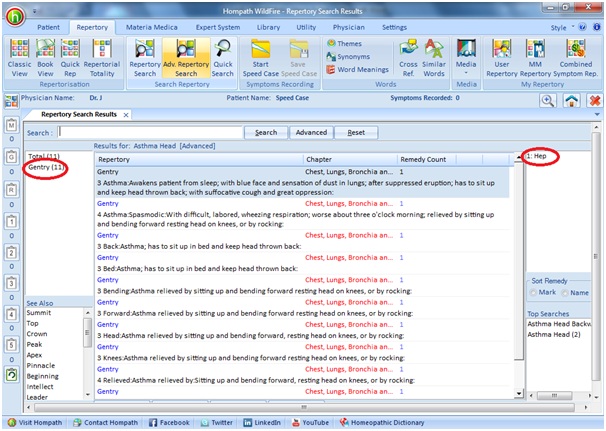Image resolution: width=606 pixels, height=431 pixels.
Task: Open Twitter link in status bar
Action: click(x=216, y=422)
